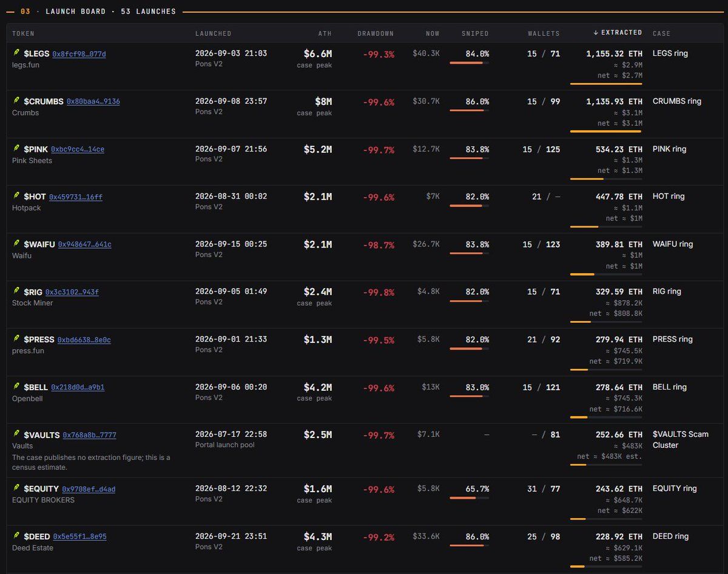Sort the table by the DRAWDOWN column
This screenshot has height=574, width=728.
coord(376,33)
